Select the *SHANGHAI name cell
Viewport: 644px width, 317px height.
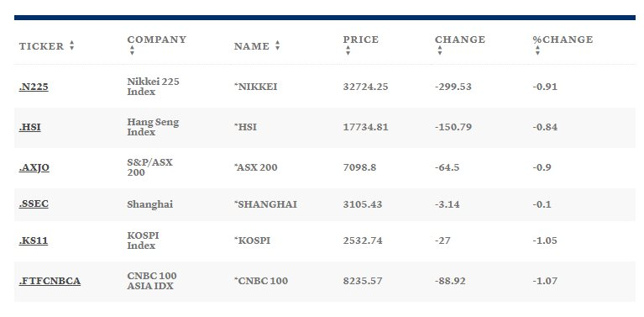tap(265, 204)
